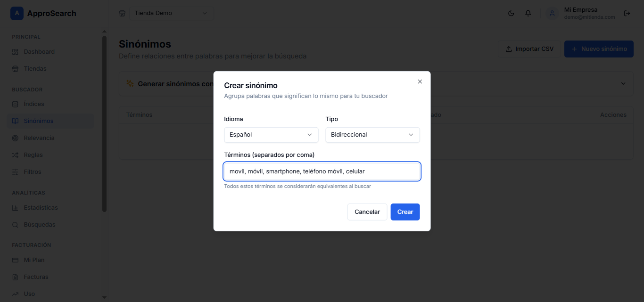Click the Cancelar button
Image resolution: width=644 pixels, height=302 pixels.
pos(367,212)
